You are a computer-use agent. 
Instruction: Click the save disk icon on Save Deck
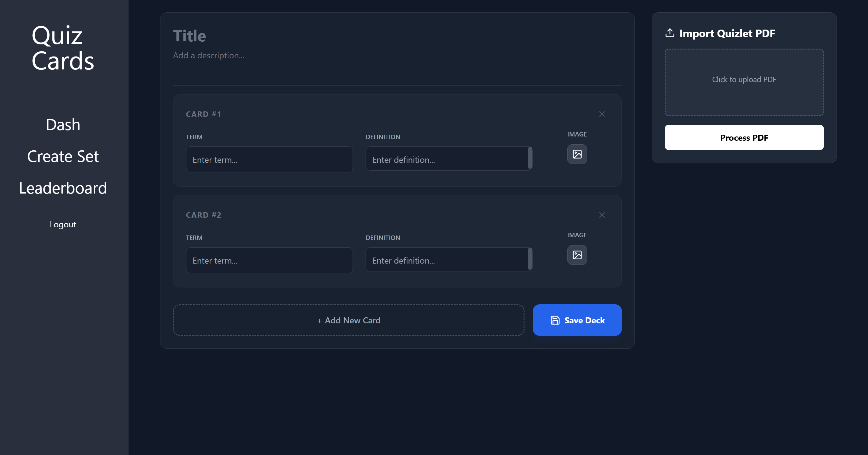[x=555, y=320]
